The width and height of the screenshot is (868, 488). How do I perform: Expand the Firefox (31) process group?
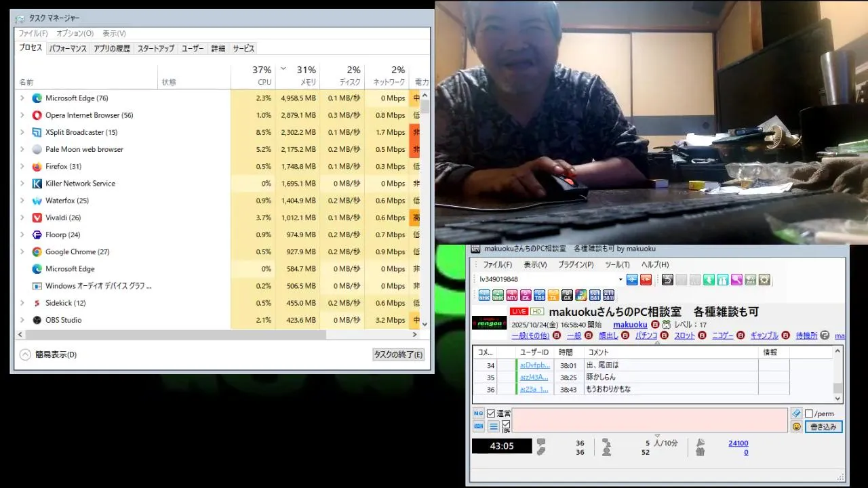(22, 167)
